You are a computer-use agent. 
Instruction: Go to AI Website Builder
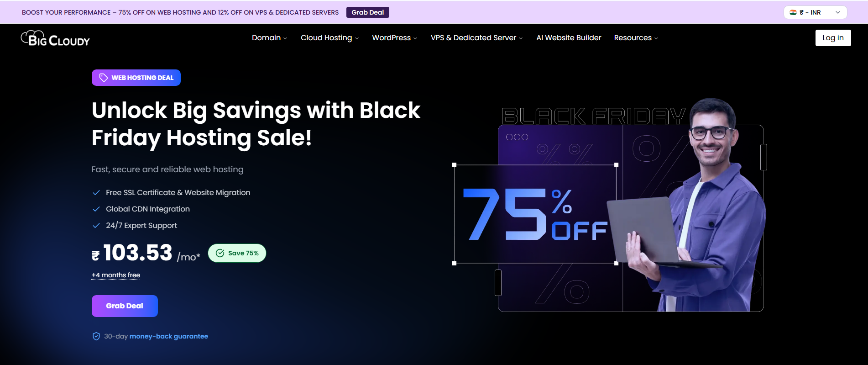[x=569, y=38]
